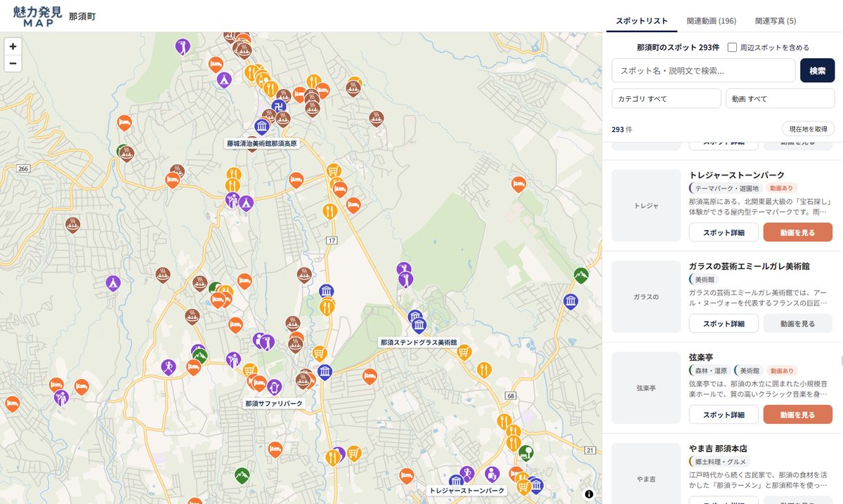Click the ガラスの thumbnail placeholder
Viewport: 843px width, 504px height.
(646, 297)
